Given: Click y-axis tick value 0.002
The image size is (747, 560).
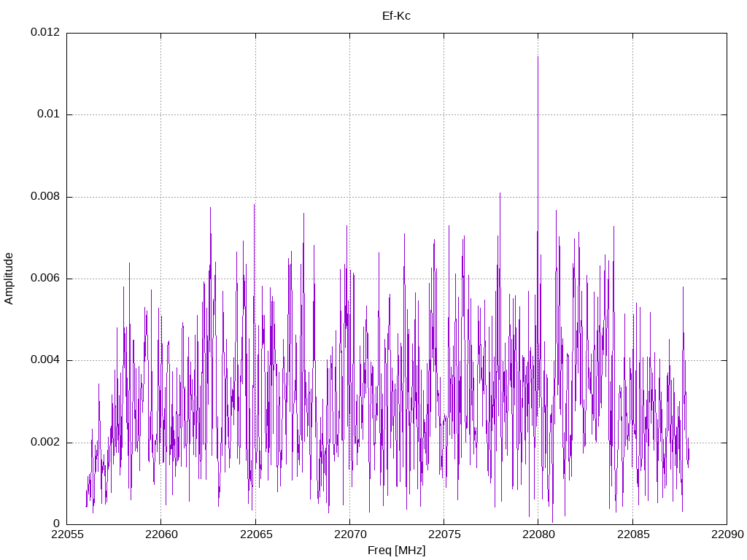Looking at the screenshot, I should point(45,443).
